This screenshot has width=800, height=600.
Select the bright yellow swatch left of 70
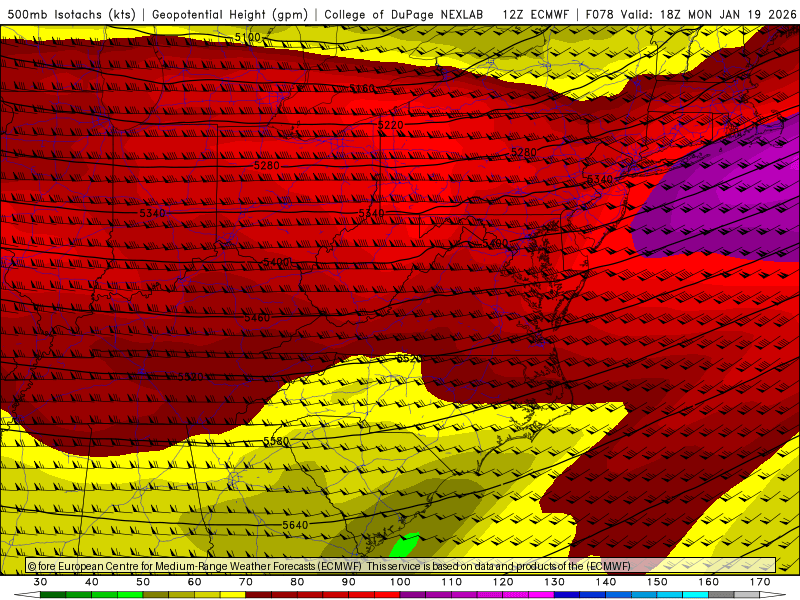(x=233, y=595)
